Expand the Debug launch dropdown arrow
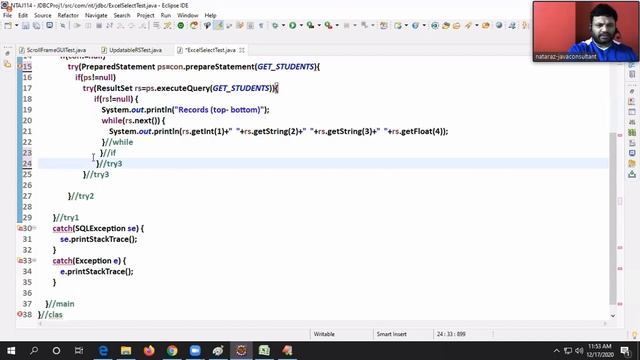Image resolution: width=640 pixels, height=360 pixels. [x=283, y=25]
